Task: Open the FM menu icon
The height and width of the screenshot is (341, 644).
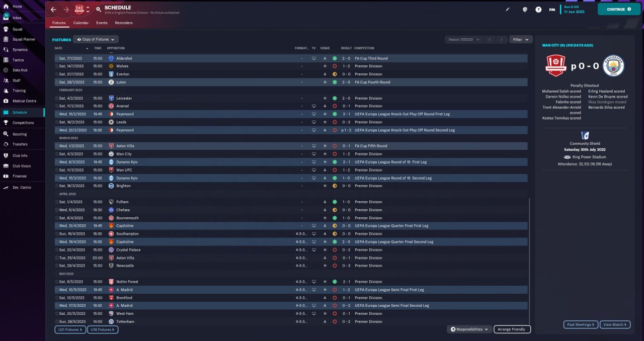Action: point(552,9)
